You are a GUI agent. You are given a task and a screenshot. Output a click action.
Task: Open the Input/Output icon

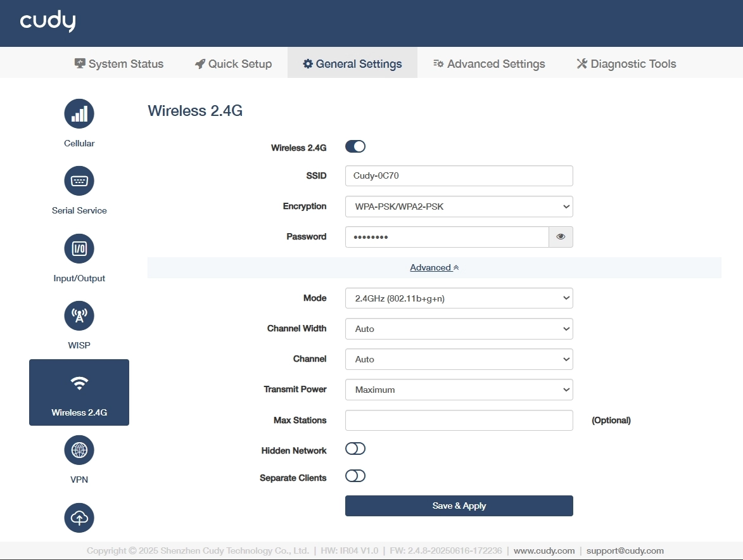point(79,248)
